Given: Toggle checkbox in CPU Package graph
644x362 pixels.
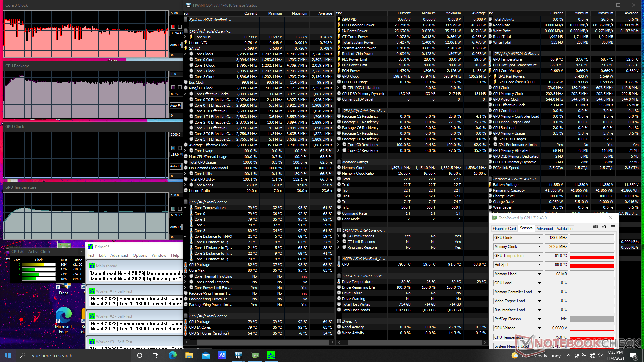Looking at the screenshot, I should pos(180,87).
